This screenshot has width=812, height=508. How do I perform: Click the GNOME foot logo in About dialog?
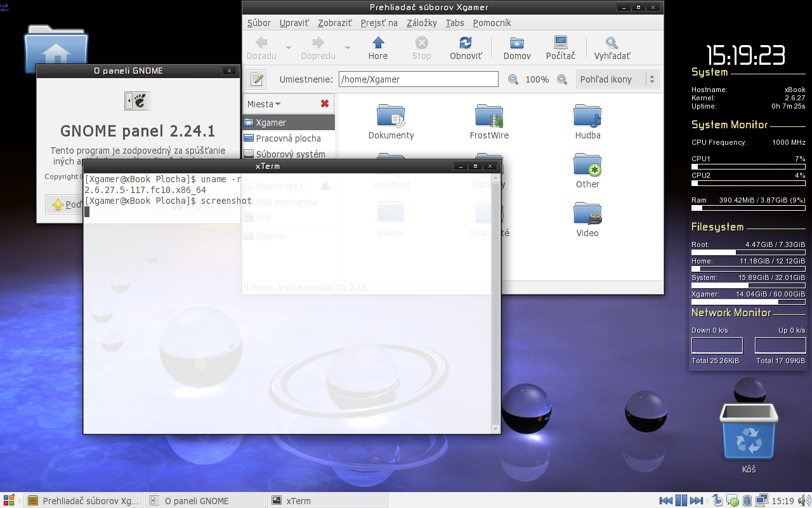click(x=138, y=100)
